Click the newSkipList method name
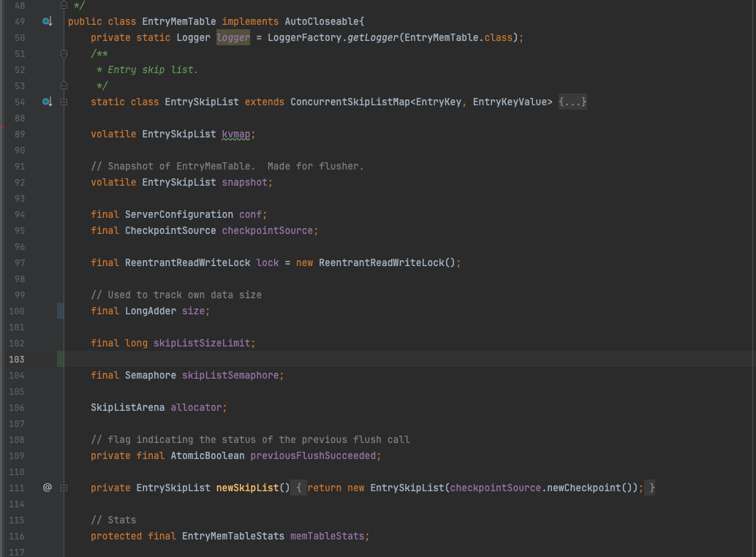This screenshot has width=756, height=557. pos(247,488)
